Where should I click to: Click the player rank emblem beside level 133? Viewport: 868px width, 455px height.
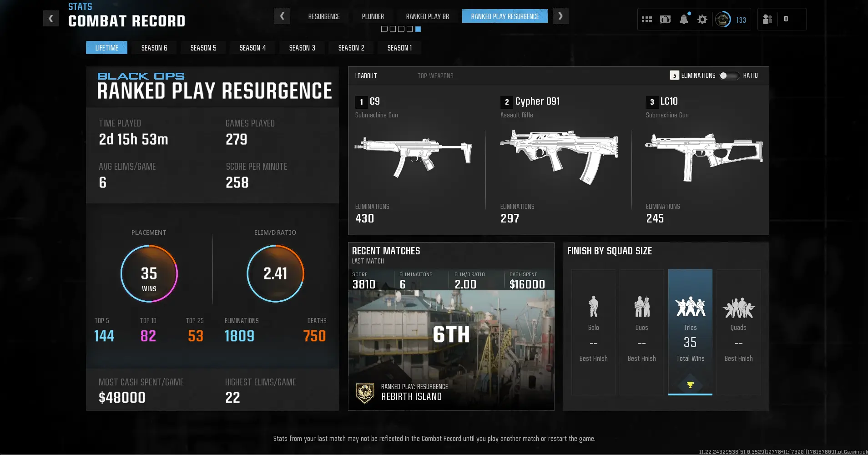pyautogui.click(x=722, y=20)
